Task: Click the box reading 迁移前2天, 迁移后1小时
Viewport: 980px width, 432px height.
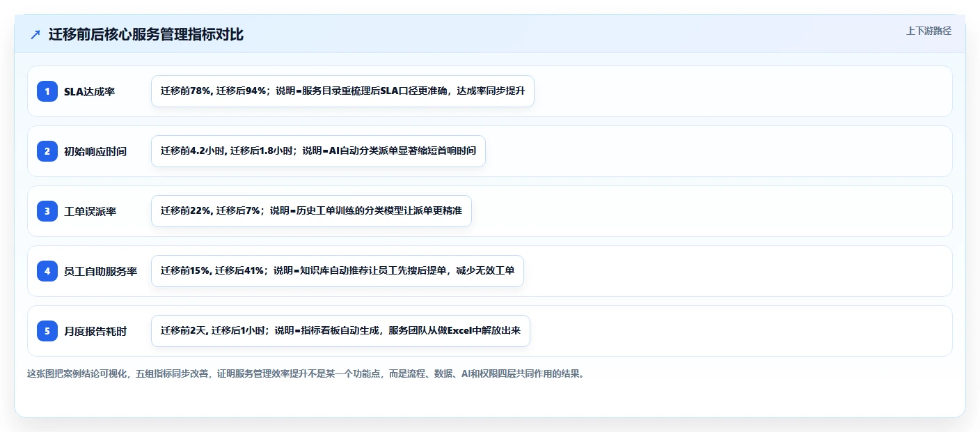Action: [340, 331]
